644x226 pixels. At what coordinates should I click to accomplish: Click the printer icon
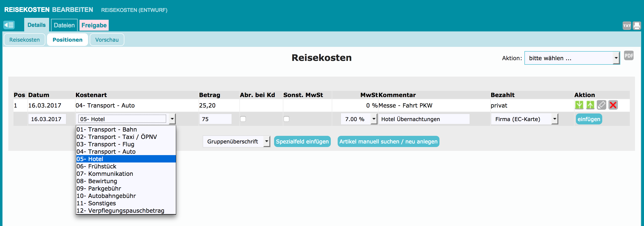coord(636,25)
